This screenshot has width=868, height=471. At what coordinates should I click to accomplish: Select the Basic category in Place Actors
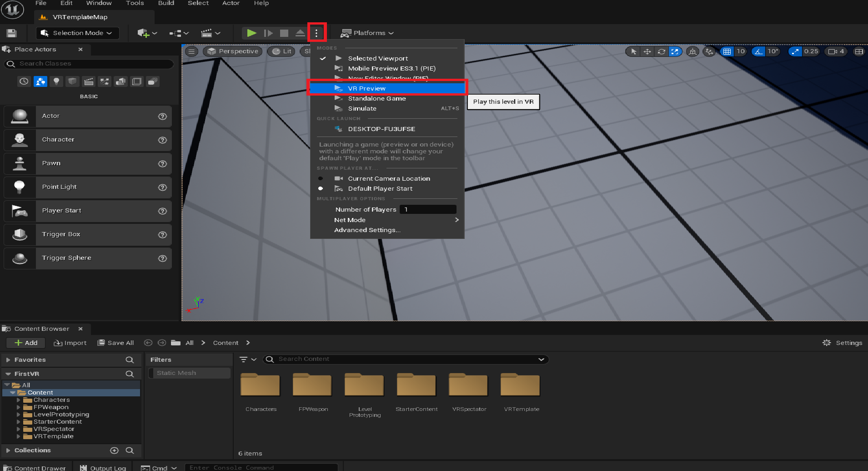point(40,81)
